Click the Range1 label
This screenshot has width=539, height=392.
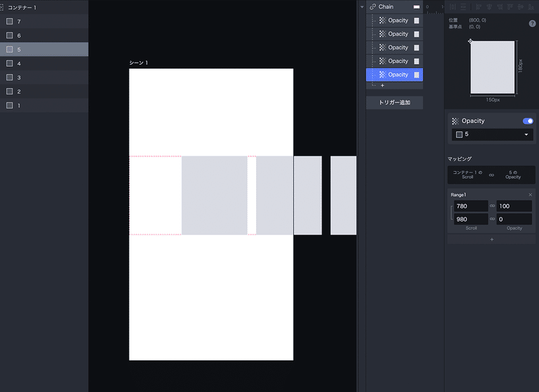tap(458, 195)
